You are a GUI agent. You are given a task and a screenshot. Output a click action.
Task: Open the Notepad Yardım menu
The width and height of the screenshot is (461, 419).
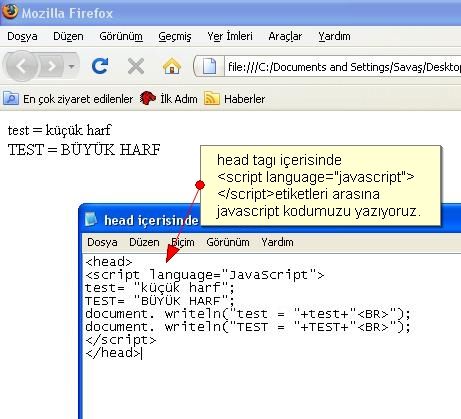click(x=277, y=242)
